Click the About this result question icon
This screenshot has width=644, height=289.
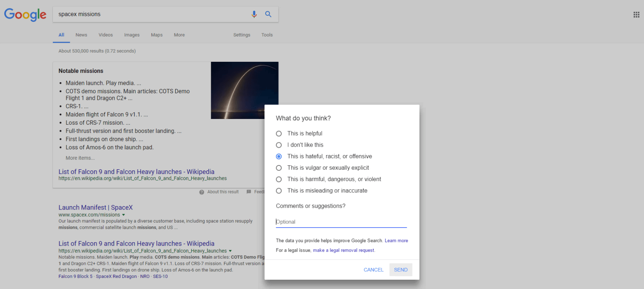point(202,192)
